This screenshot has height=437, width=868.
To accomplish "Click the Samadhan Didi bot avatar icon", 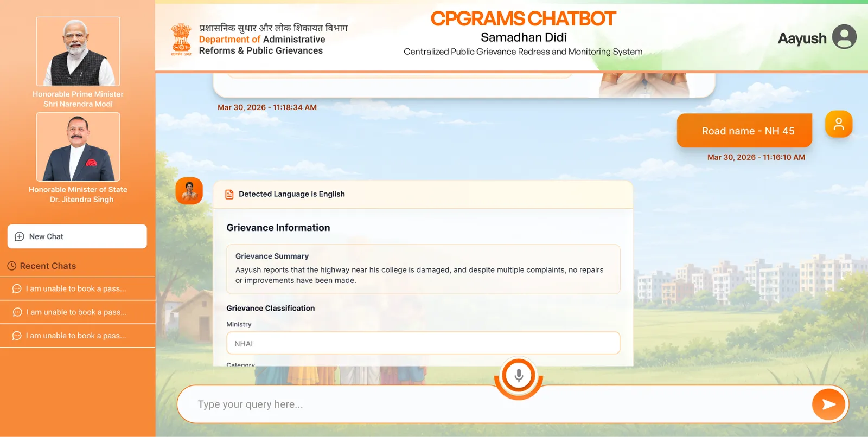I will [x=189, y=191].
